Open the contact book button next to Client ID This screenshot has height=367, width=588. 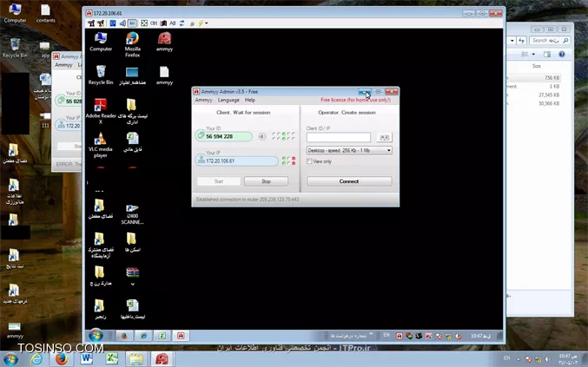pyautogui.click(x=385, y=137)
